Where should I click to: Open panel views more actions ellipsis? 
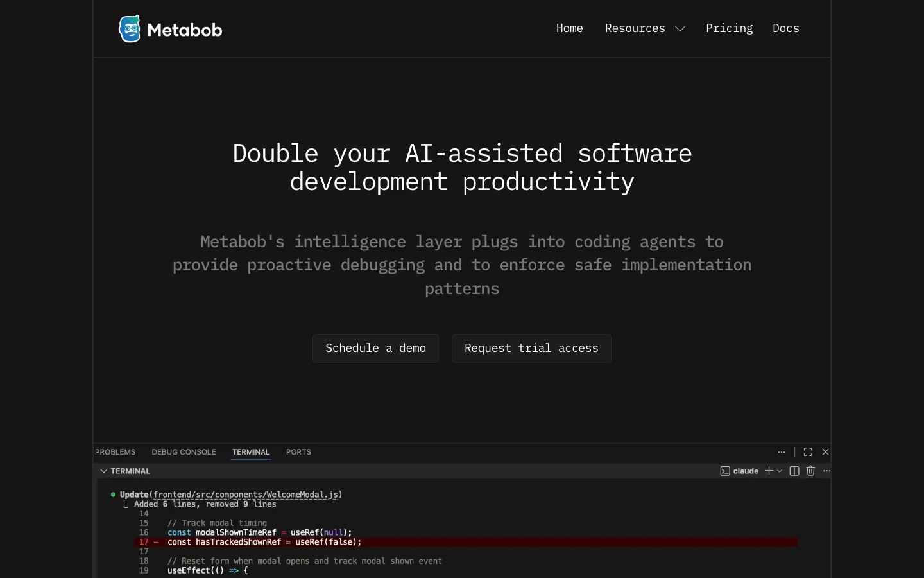[782, 452]
